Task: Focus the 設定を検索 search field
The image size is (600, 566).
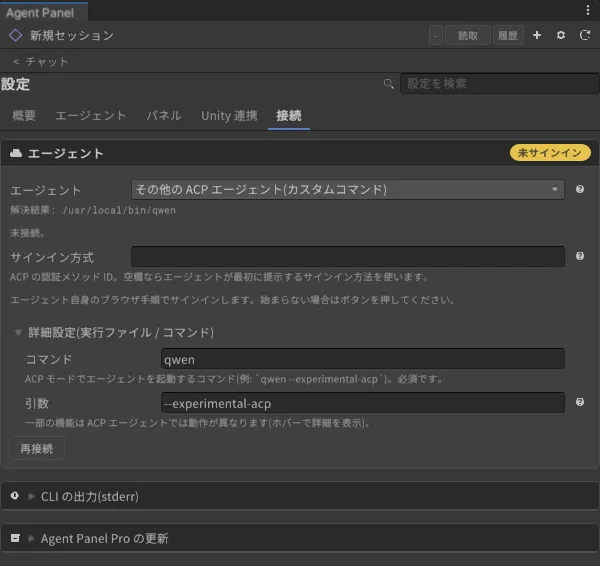Action: click(499, 83)
